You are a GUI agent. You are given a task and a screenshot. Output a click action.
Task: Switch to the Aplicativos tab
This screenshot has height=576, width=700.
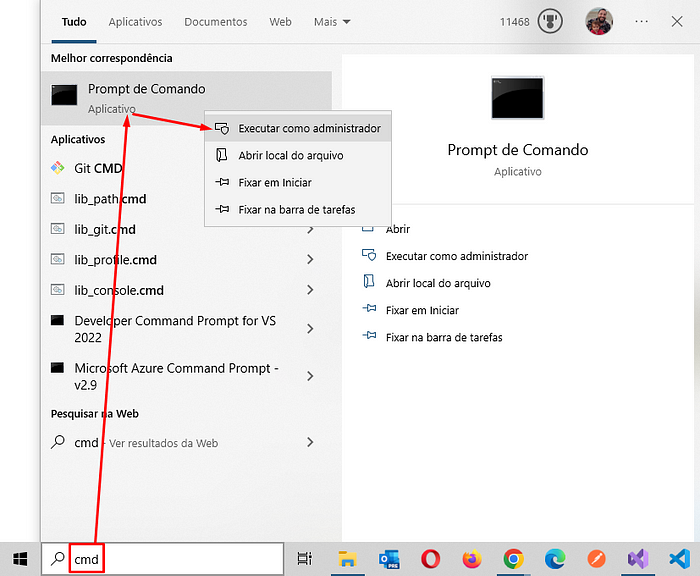coord(135,21)
